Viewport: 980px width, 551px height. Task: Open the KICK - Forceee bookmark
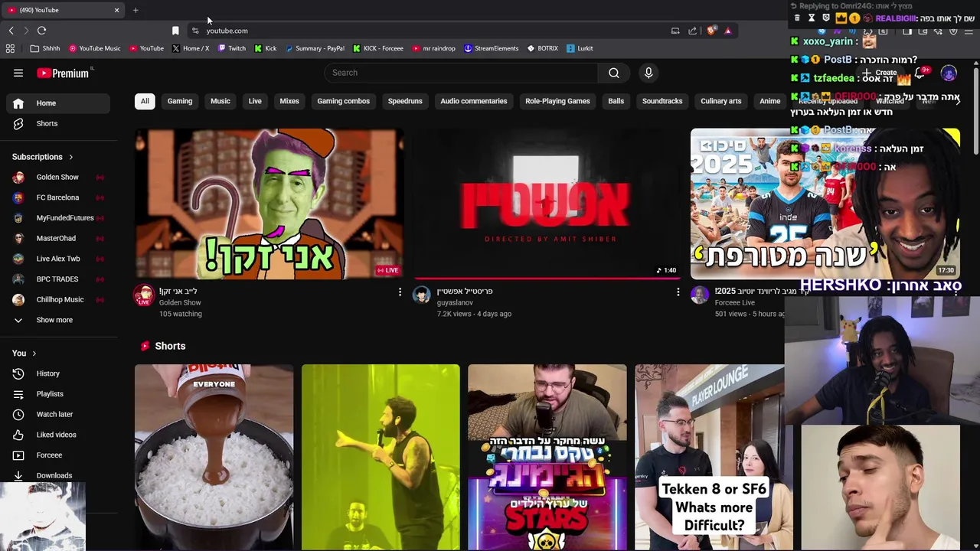pos(378,48)
